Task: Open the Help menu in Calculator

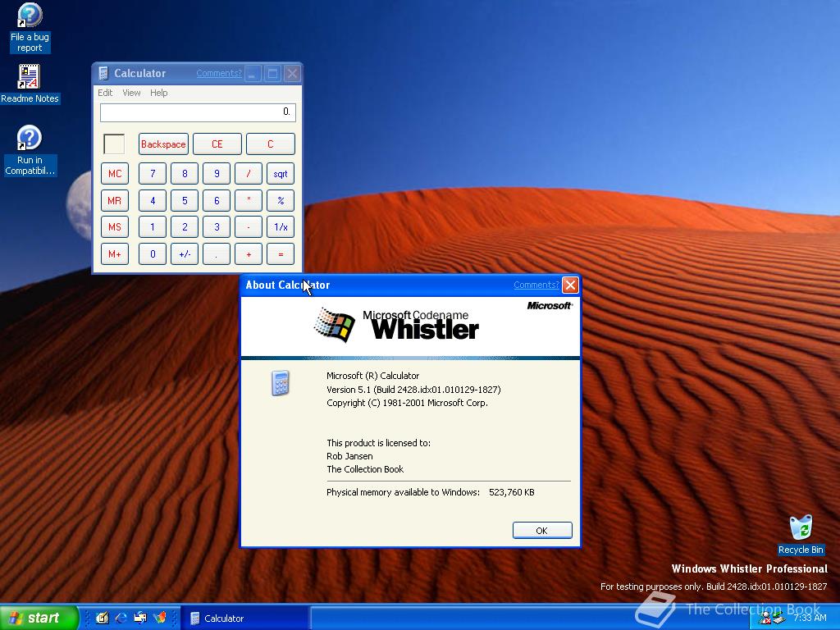Action: 158,93
